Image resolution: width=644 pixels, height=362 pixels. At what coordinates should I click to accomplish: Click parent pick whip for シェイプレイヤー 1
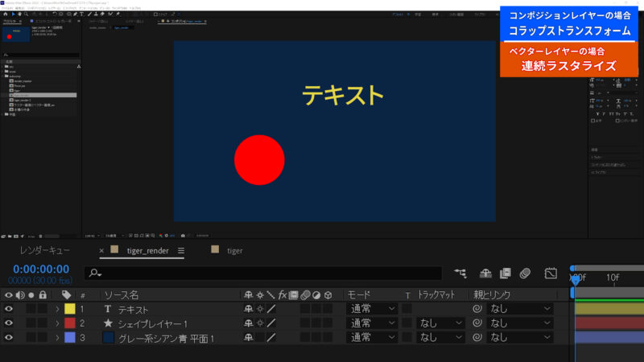point(477,323)
